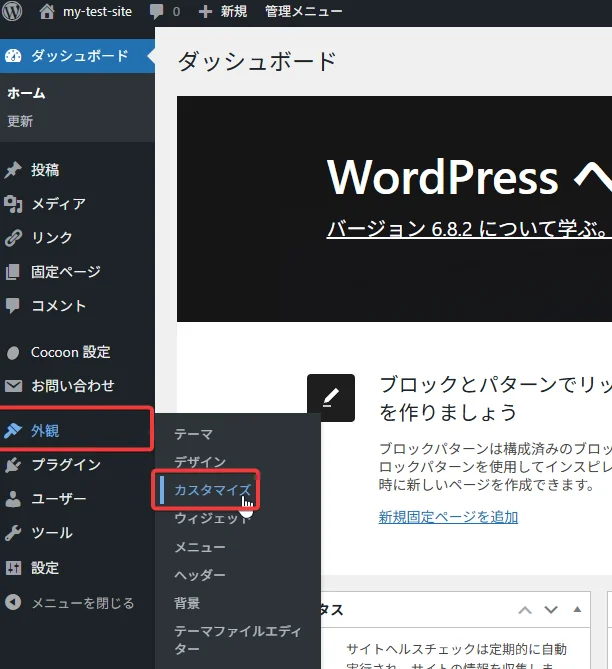The image size is (612, 669).
Task: Click the envelope icon beside お問い合わせ
Action: 13,386
